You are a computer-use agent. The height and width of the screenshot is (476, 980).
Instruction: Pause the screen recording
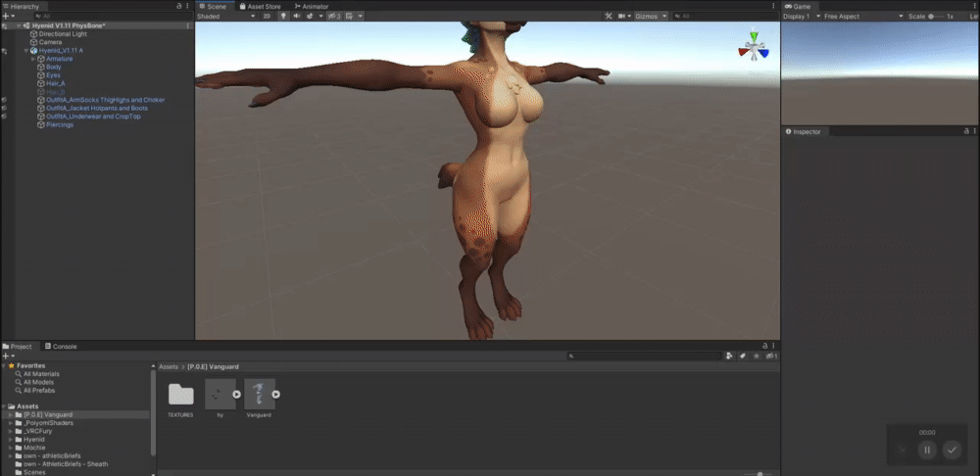coord(927,450)
